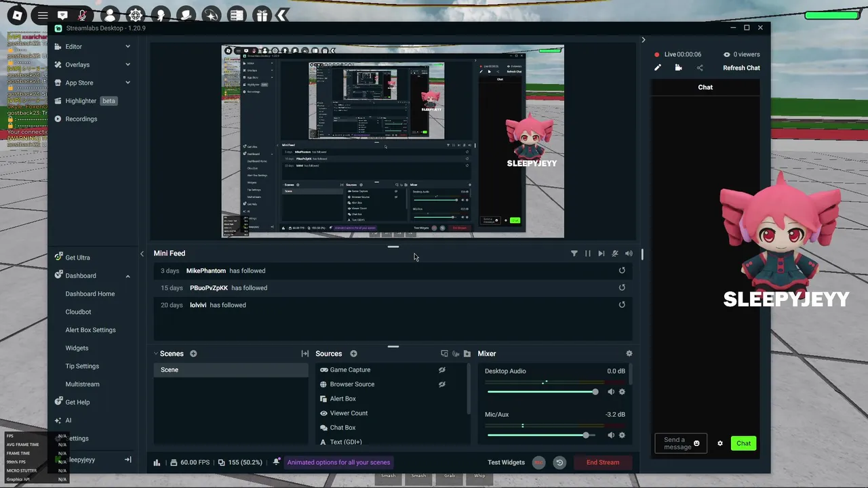Open Cloudbot page

click(x=78, y=312)
